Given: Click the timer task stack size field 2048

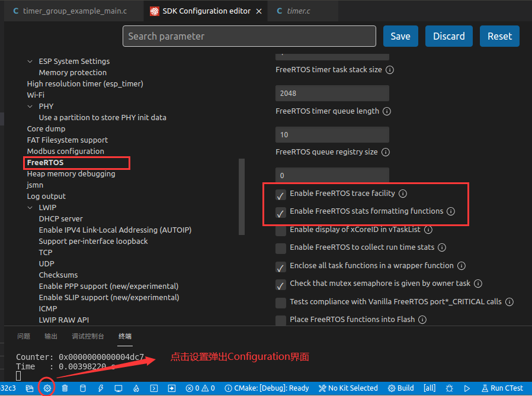Looking at the screenshot, I should point(332,94).
